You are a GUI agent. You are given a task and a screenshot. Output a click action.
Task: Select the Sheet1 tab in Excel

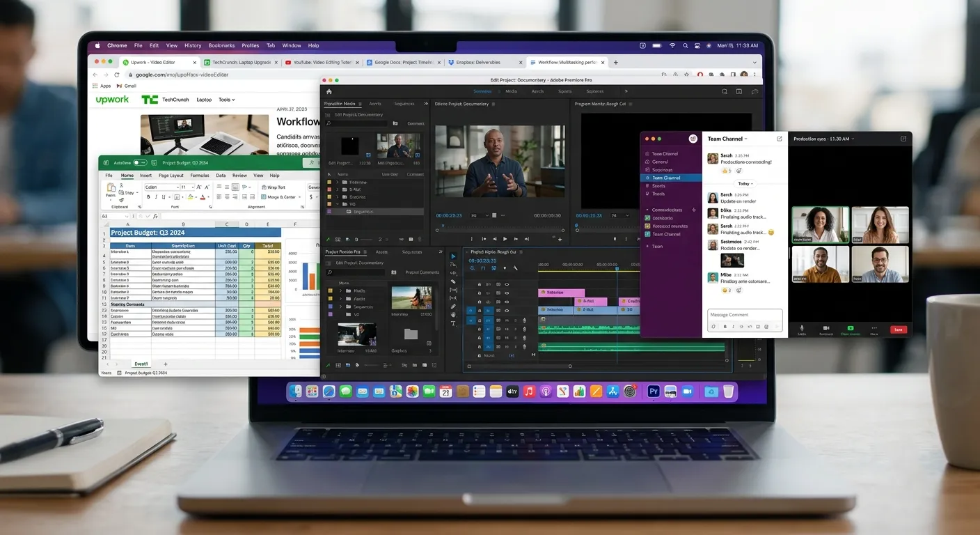click(x=141, y=364)
